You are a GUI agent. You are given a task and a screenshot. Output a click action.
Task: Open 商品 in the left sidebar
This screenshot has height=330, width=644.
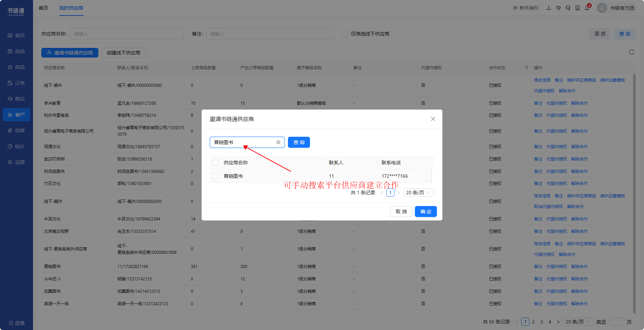point(17,67)
